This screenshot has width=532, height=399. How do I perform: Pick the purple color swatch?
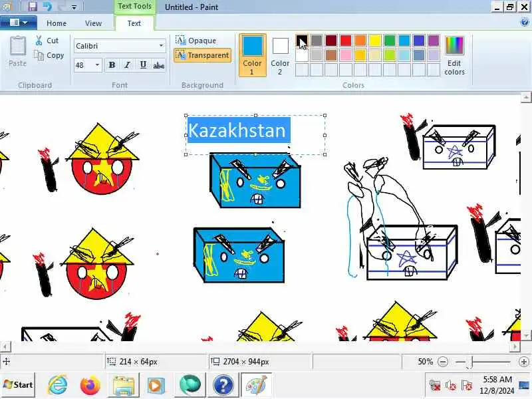[x=434, y=41]
